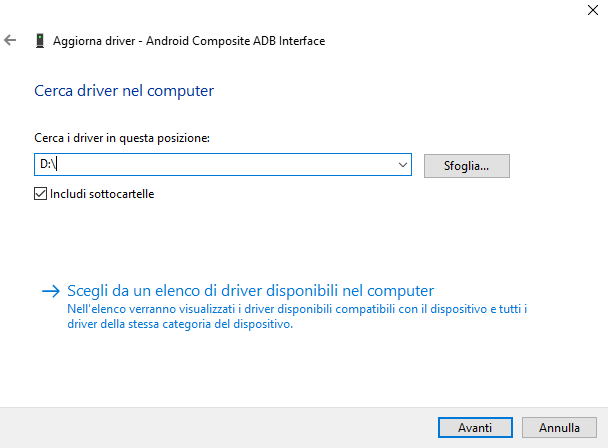Click the Android device icon in title
Screen dimensions: 608x448
pos(40,41)
